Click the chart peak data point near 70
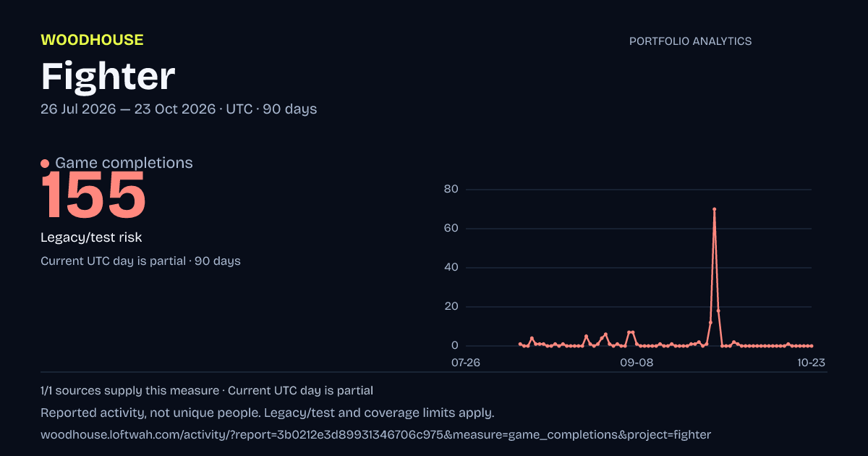The width and height of the screenshot is (868, 456). pos(714,209)
